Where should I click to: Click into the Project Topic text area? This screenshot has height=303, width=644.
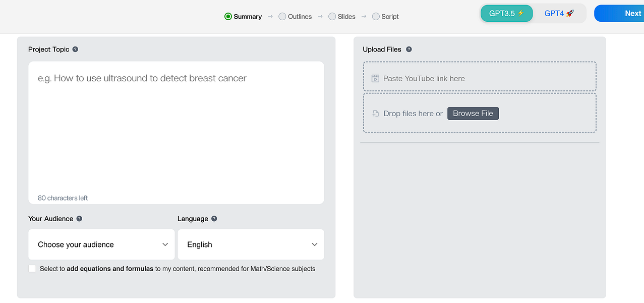pos(176,132)
